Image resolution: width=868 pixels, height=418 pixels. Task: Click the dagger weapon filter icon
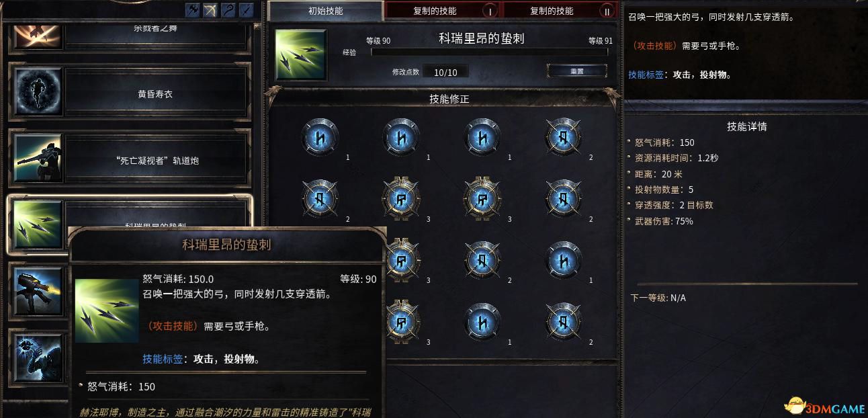245,10
